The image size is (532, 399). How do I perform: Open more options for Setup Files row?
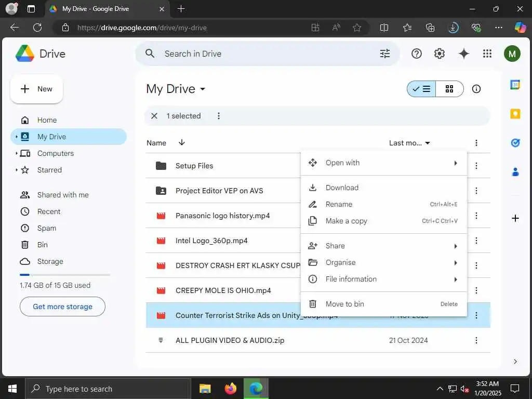pyautogui.click(x=476, y=166)
